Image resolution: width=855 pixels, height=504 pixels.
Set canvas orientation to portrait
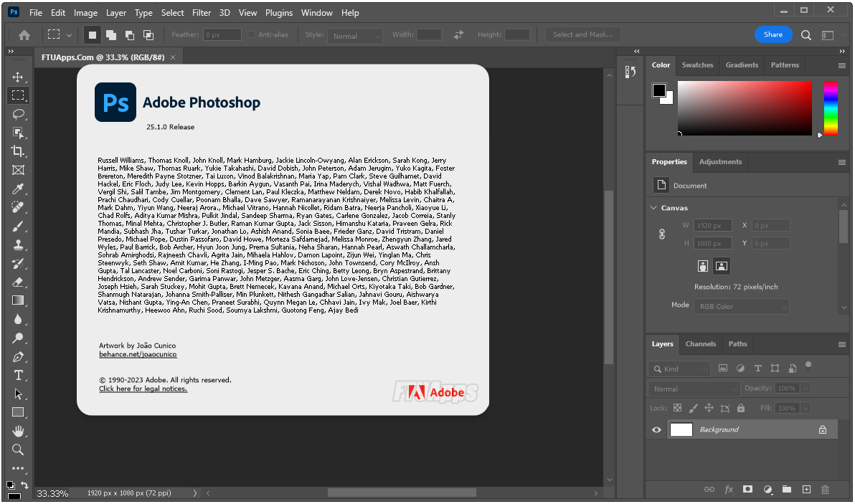click(703, 266)
